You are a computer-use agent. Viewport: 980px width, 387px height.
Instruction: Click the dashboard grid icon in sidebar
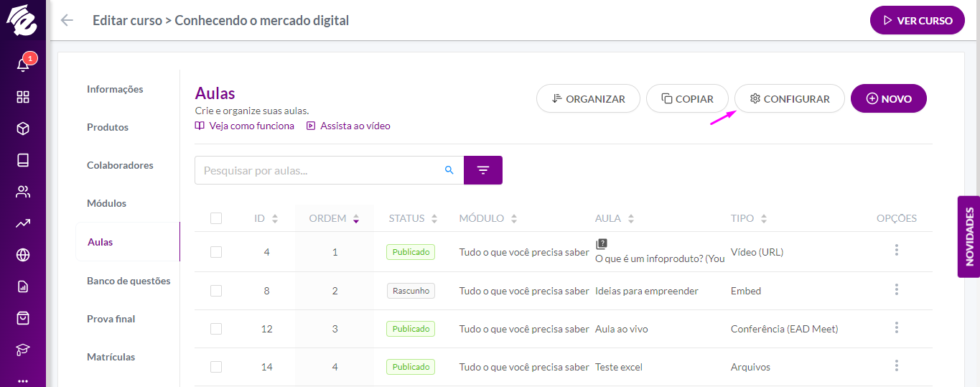pos(23,97)
